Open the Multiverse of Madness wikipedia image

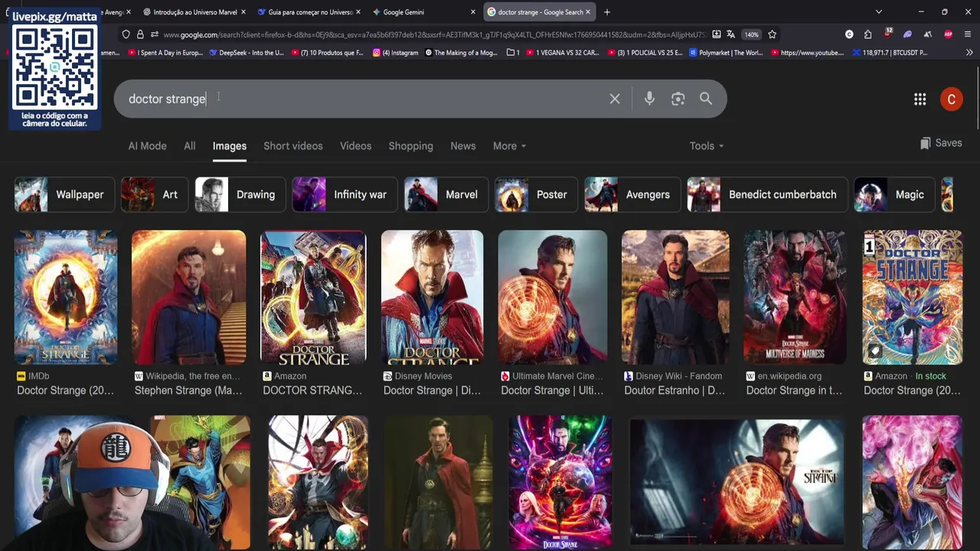[x=795, y=297]
